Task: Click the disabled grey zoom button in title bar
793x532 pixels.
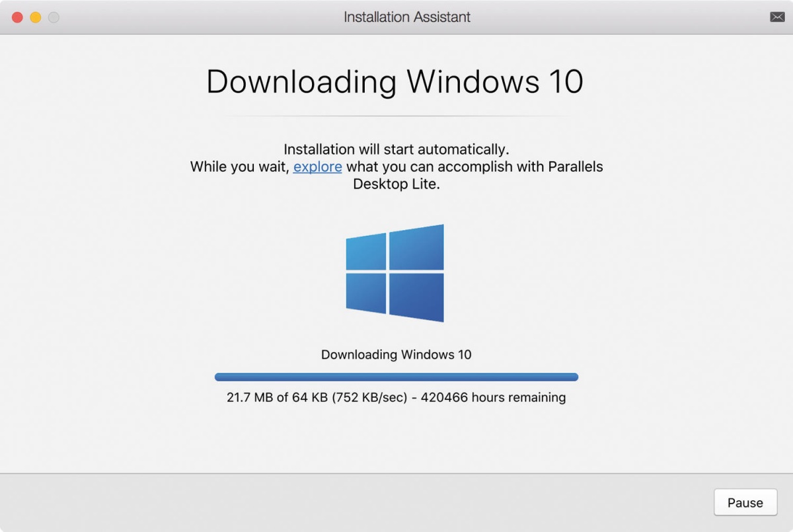Action: point(54,17)
